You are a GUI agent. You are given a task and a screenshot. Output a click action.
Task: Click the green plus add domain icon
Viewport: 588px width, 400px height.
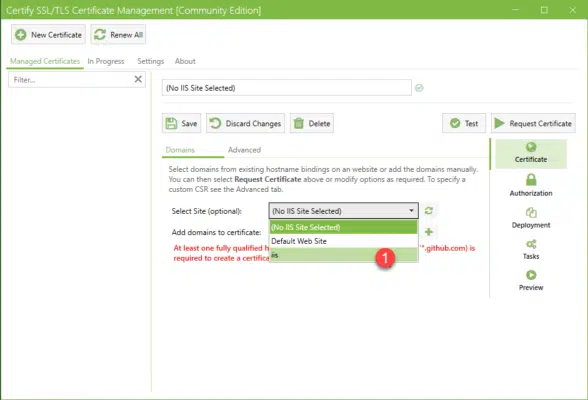[x=429, y=232]
